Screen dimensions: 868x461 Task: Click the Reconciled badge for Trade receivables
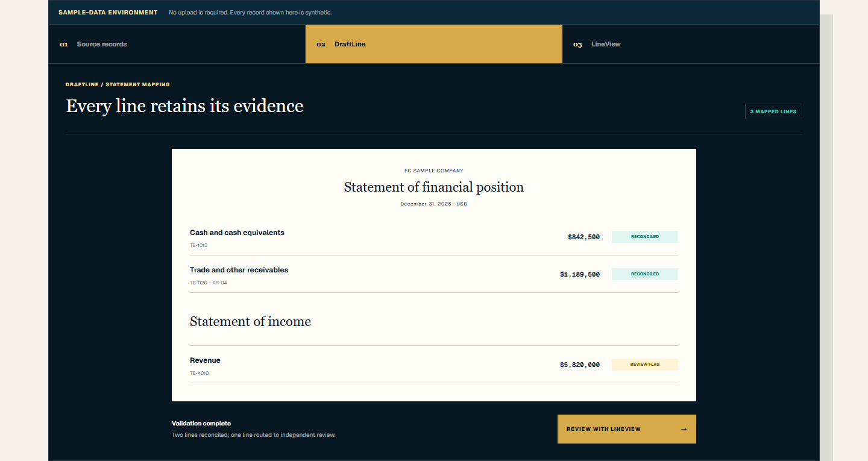[x=645, y=274]
